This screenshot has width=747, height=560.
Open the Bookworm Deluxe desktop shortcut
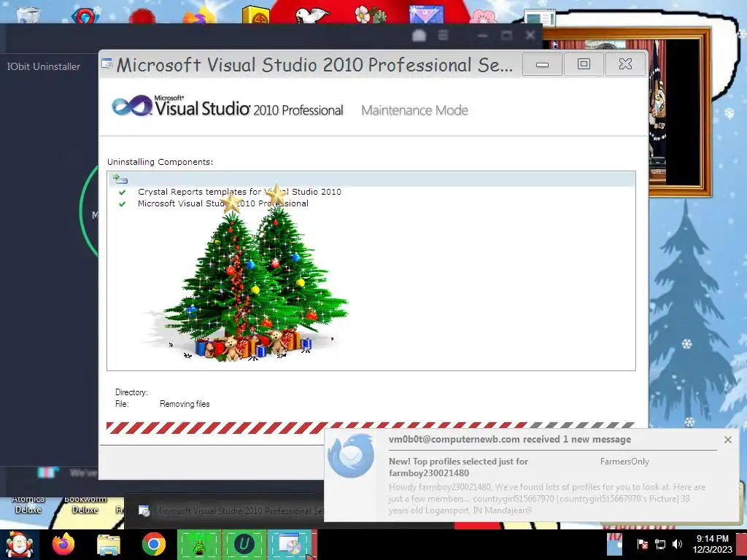tap(85, 504)
